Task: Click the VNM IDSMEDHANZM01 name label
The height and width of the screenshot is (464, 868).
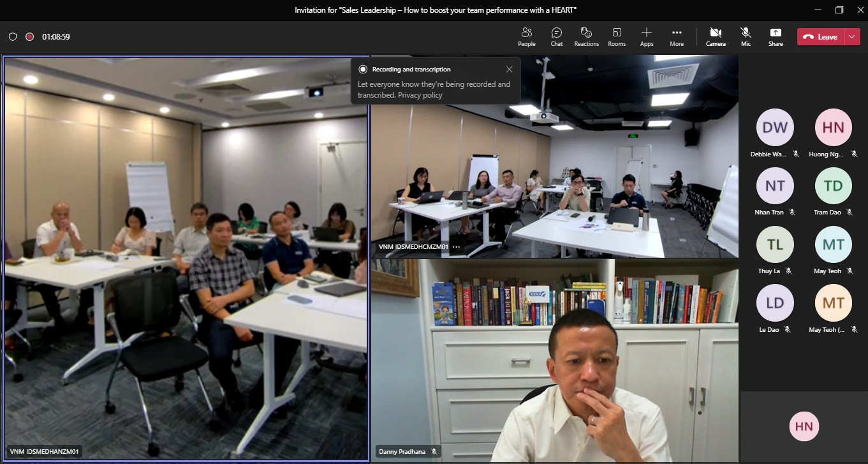Action: click(x=45, y=451)
